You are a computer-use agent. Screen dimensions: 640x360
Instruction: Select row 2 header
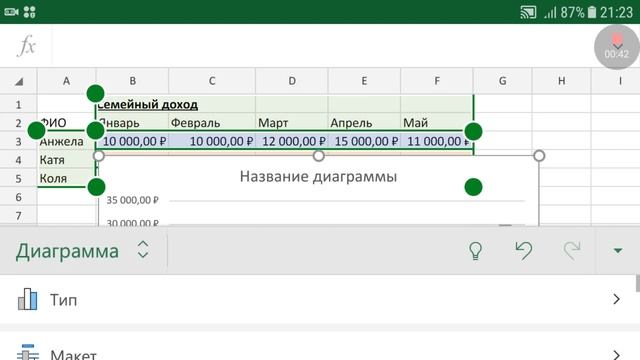click(18, 123)
